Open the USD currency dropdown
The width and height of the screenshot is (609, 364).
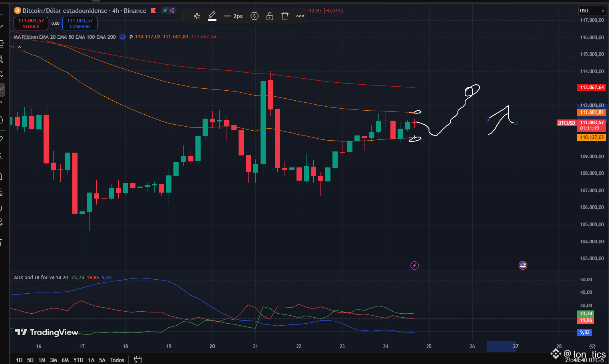click(x=592, y=11)
